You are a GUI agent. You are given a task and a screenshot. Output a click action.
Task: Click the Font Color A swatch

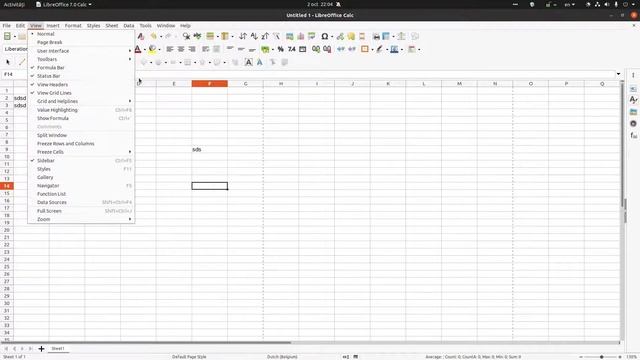pyautogui.click(x=138, y=49)
